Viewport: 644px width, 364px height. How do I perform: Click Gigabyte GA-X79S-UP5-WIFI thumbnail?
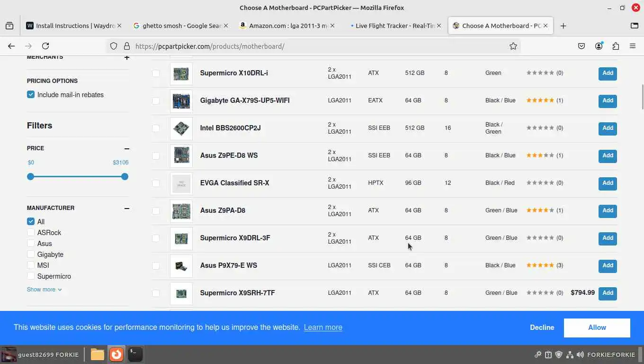(181, 101)
